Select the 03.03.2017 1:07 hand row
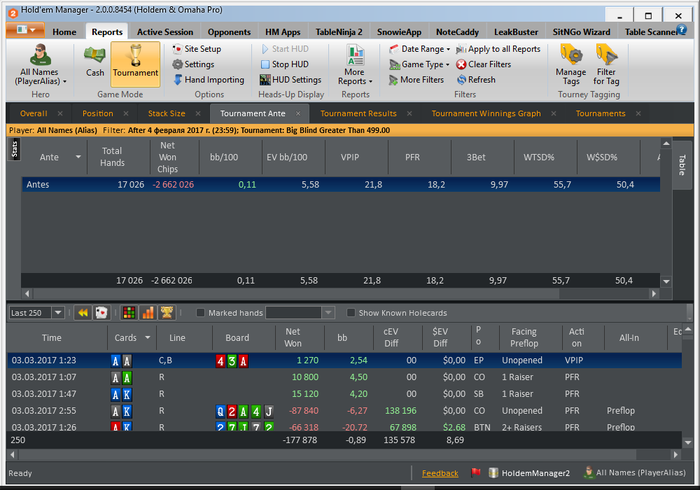 coord(344,377)
